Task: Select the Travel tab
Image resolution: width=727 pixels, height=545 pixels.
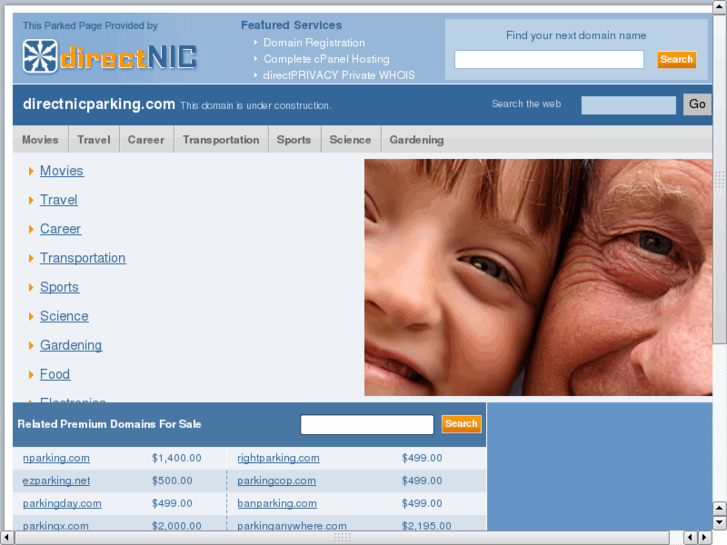Action: [x=94, y=140]
